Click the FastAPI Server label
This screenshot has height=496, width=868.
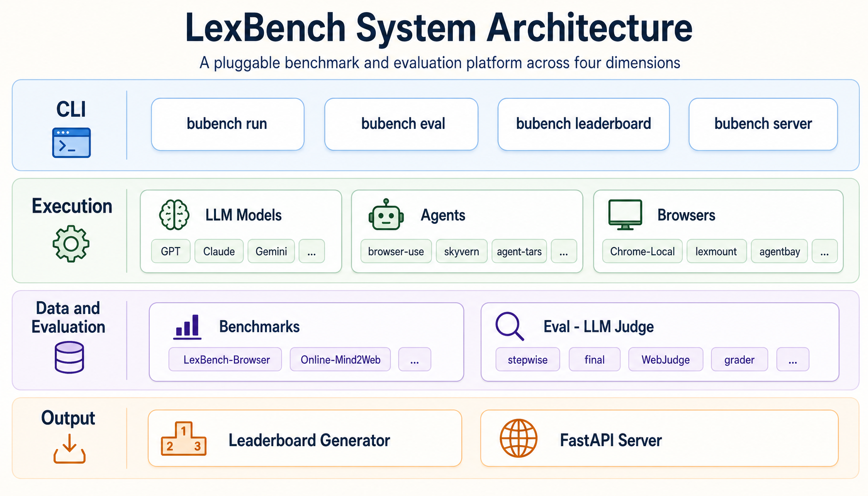click(x=611, y=440)
